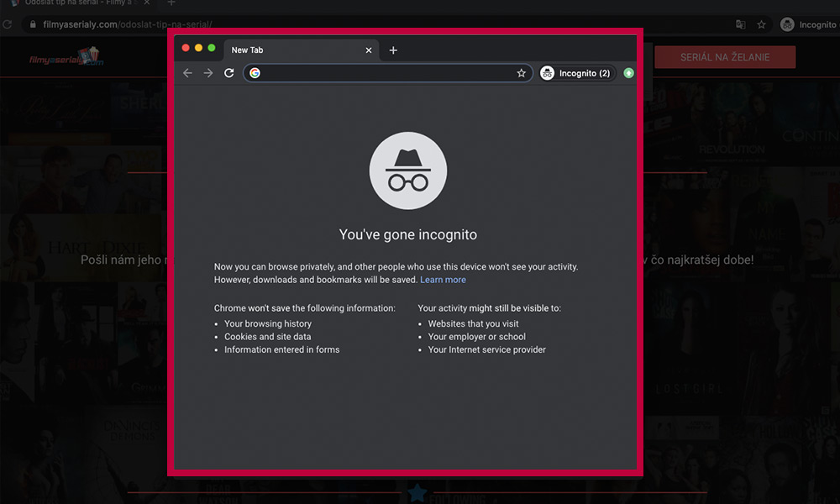Image resolution: width=840 pixels, height=504 pixels.
Task: Click the filmyaserialy.com logo in the background window
Action: tap(66, 57)
